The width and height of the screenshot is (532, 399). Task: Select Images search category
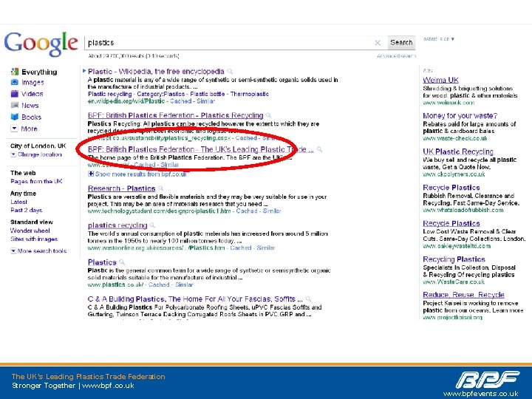tap(33, 82)
